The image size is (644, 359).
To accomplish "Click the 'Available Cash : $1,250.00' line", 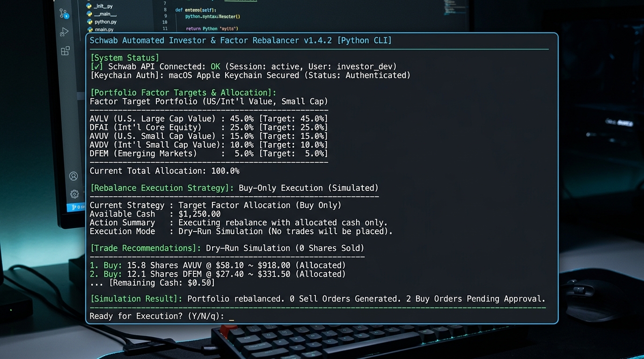I will coord(155,214).
